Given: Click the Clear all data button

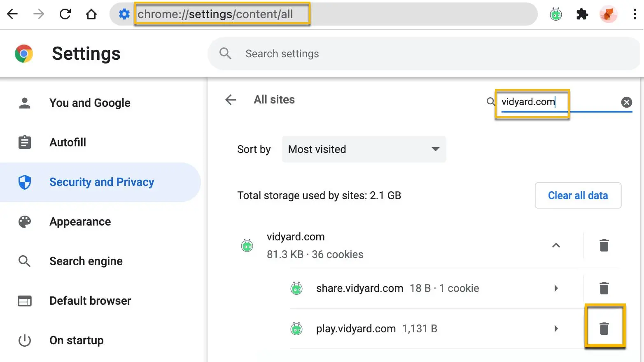Looking at the screenshot, I should (x=578, y=195).
